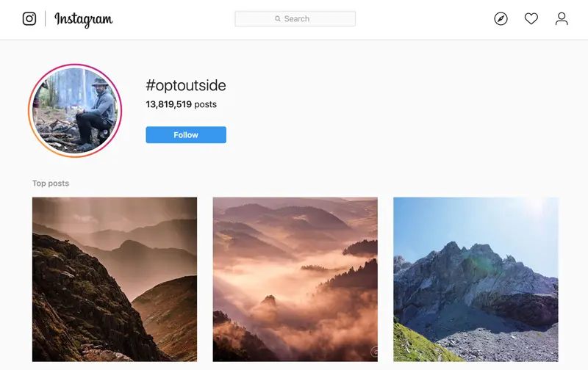Click the Instagram wordmark logo
Viewport: 588px width, 370px height.
point(83,20)
